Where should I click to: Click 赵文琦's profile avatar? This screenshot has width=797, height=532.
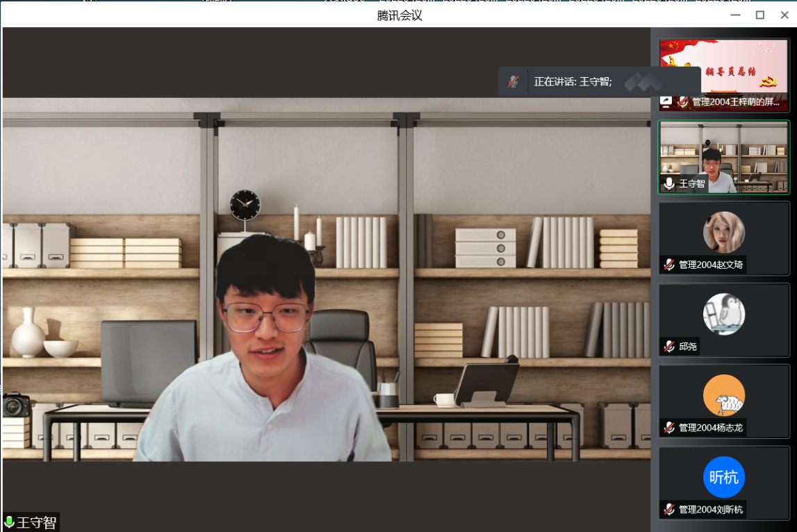coord(723,233)
